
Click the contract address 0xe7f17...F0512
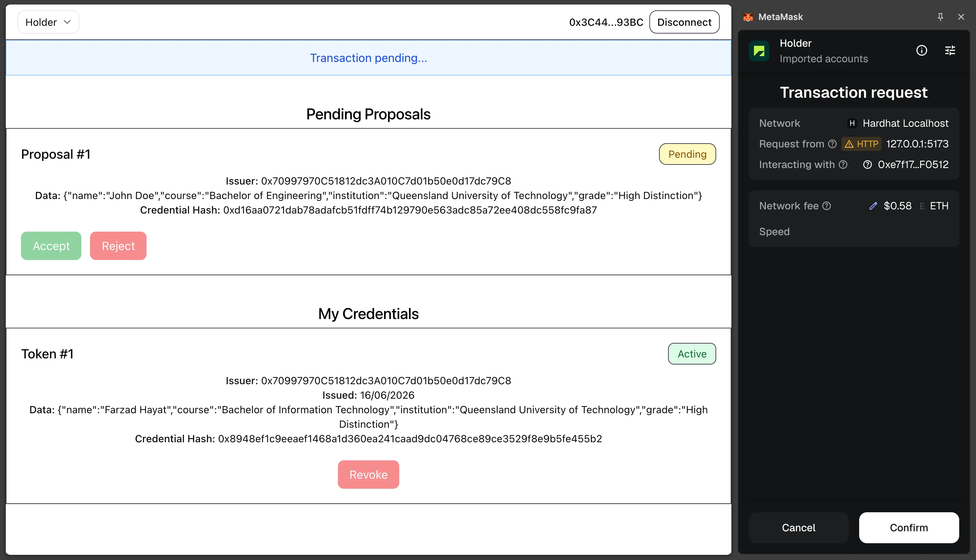(x=913, y=165)
